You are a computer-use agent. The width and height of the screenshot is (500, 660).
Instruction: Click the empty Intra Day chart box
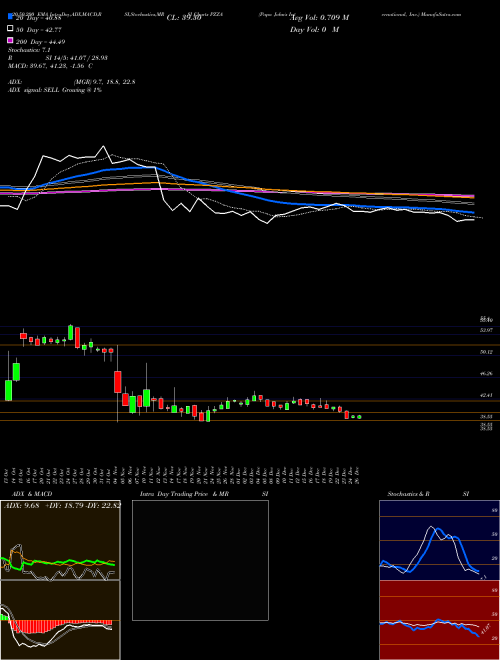pos(200,560)
